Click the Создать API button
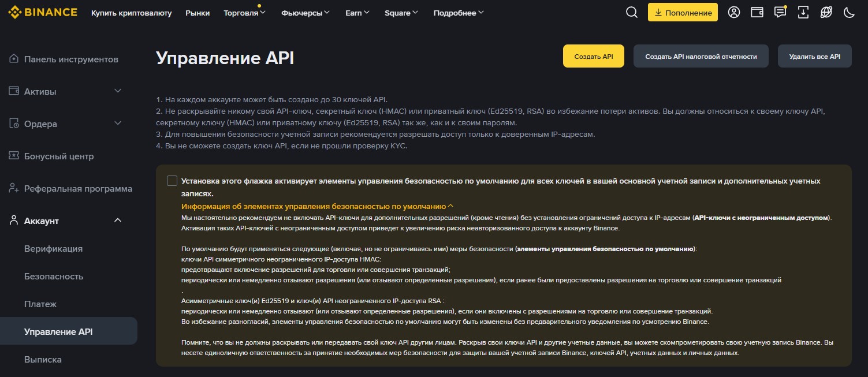This screenshot has height=377, width=868. (593, 57)
